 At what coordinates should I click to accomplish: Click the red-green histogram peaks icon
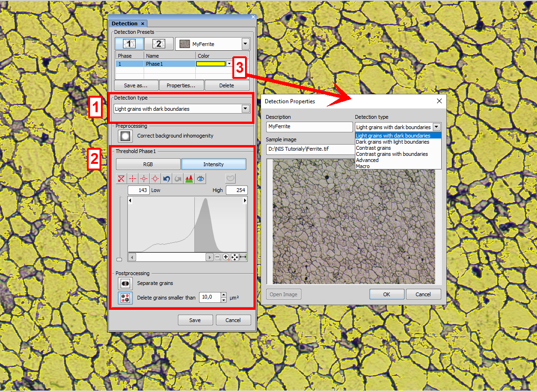pos(189,178)
